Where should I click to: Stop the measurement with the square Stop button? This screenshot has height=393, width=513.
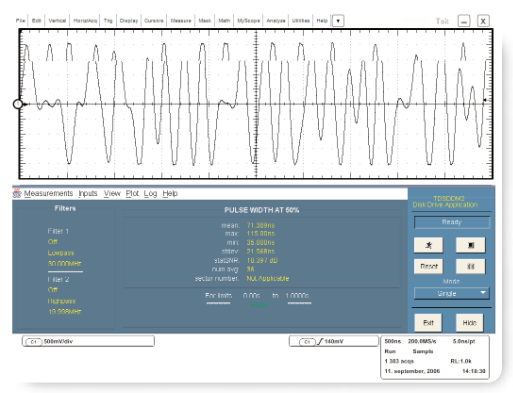[x=470, y=245]
